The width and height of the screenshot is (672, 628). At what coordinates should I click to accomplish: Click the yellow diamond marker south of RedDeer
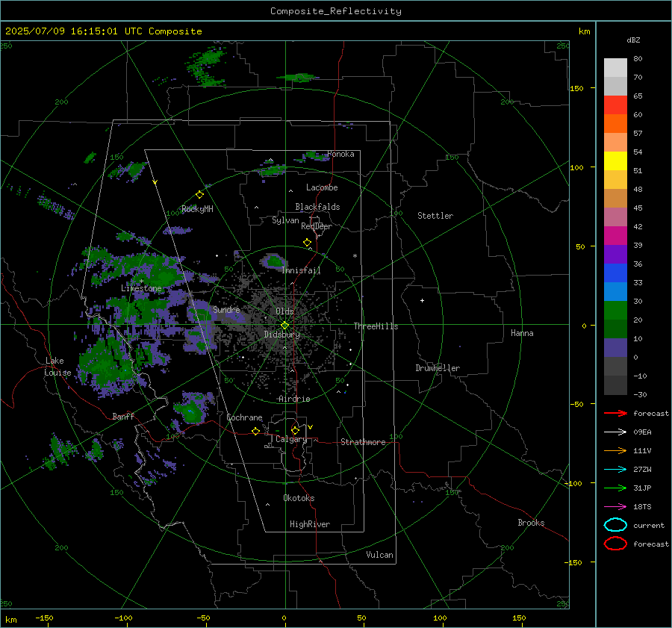pyautogui.click(x=307, y=243)
